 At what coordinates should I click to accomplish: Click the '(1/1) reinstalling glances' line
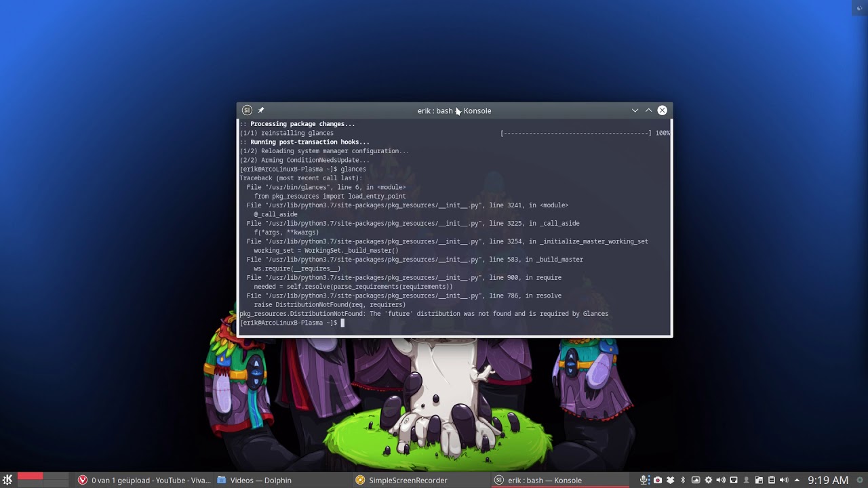[286, 133]
